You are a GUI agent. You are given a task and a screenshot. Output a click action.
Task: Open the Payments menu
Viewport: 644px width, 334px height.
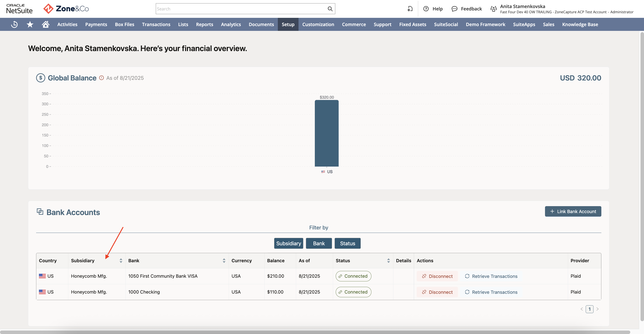point(96,24)
